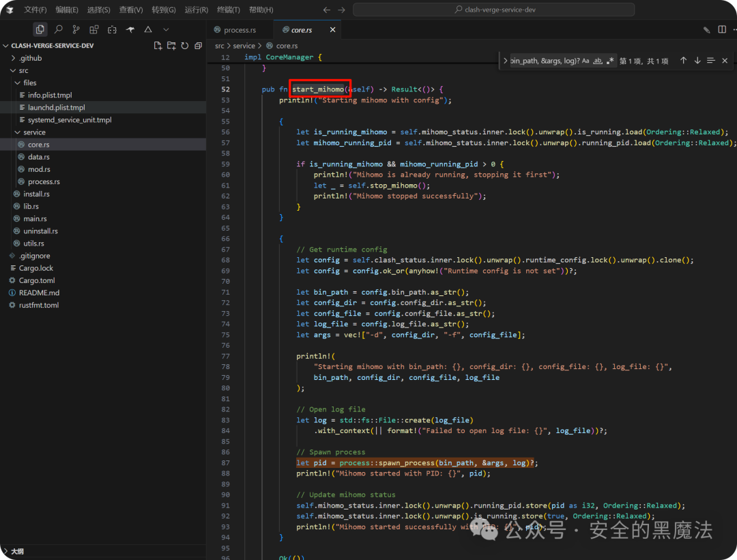Open the Source Control view
737x560 pixels.
(76, 29)
